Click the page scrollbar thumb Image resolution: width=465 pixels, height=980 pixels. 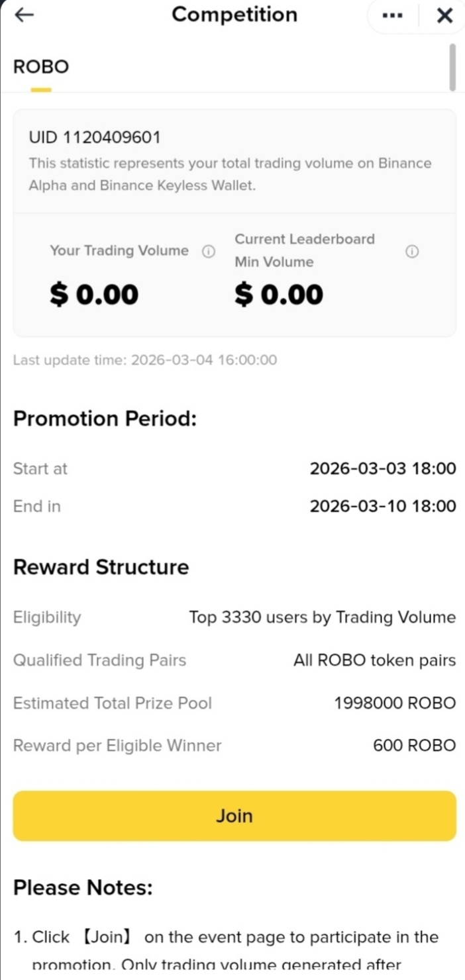coord(452,67)
